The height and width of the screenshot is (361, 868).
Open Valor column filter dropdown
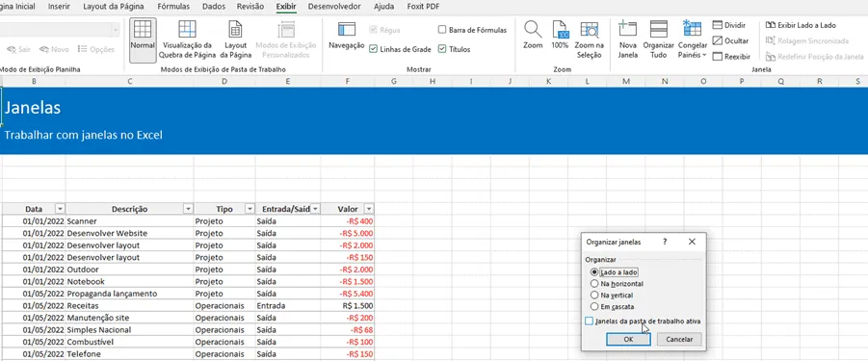click(x=369, y=209)
